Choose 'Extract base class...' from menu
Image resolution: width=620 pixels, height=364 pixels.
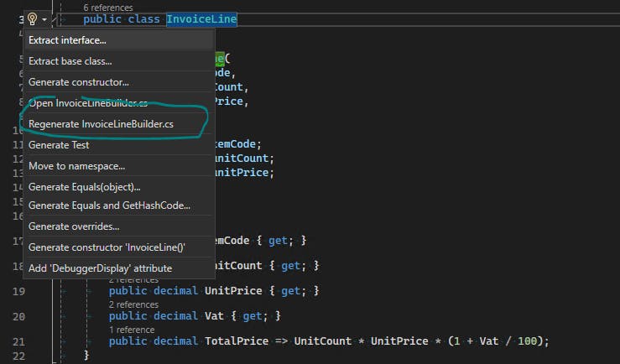(x=70, y=61)
